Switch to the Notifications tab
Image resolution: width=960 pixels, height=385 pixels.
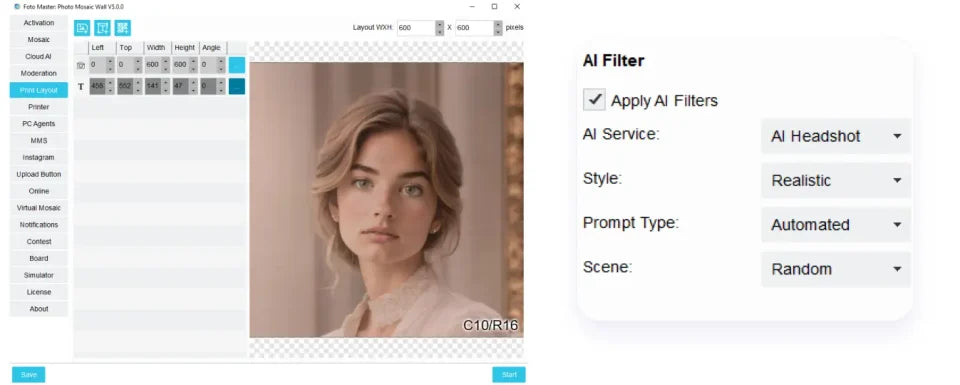(x=39, y=225)
